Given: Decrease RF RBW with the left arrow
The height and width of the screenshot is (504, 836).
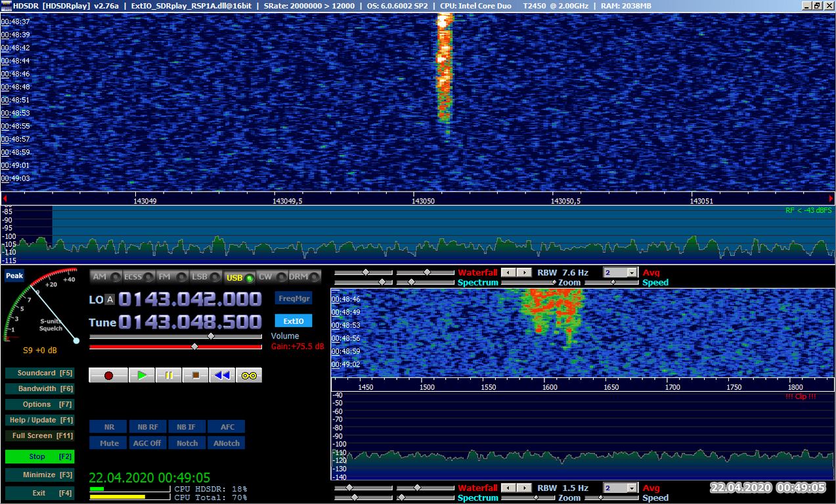Looking at the screenshot, I should [x=508, y=272].
